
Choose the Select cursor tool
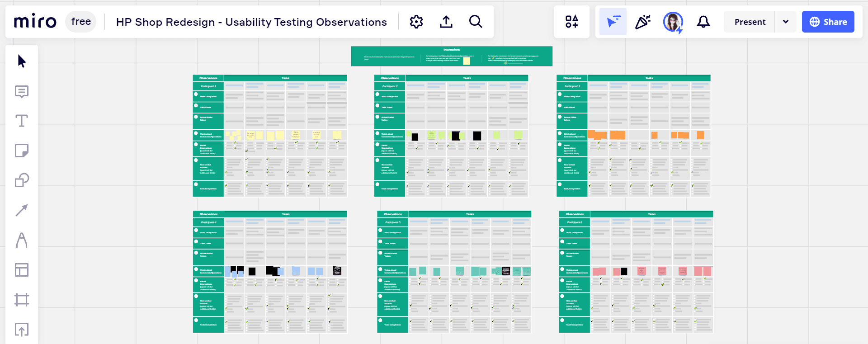coord(22,61)
